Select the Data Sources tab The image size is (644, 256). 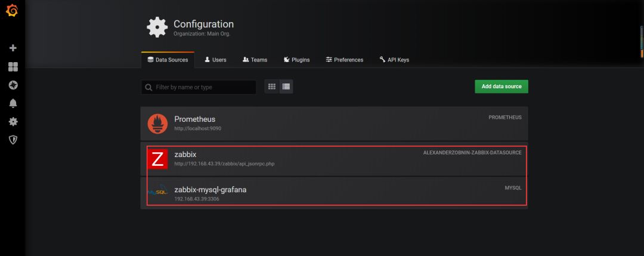168,60
